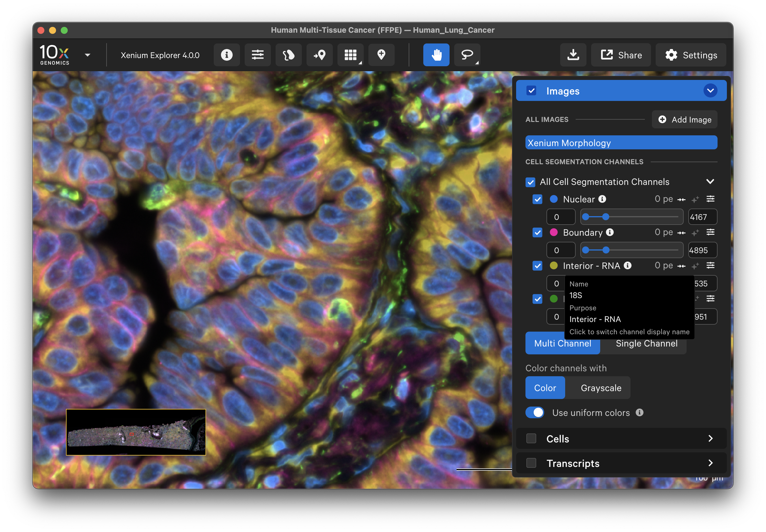Uncheck the Nuclear channel checkbox
Image resolution: width=766 pixels, height=532 pixels.
(537, 199)
